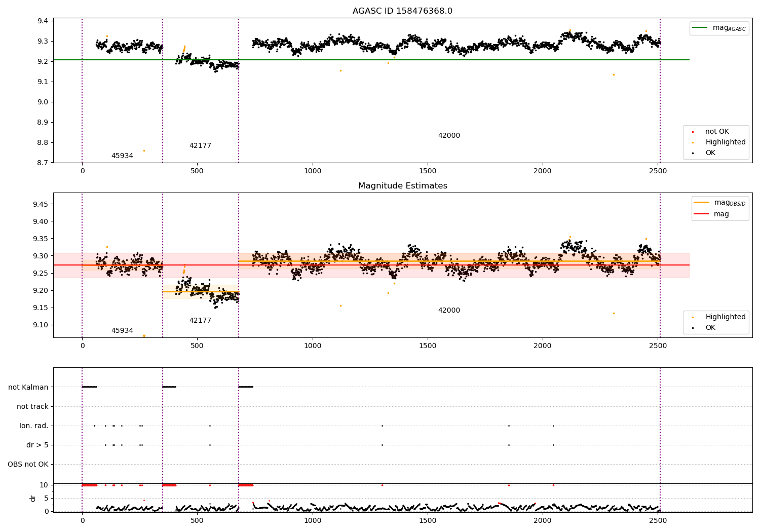Image resolution: width=760 pixels, height=532 pixels.
Task: Click the 'not track' row label
Action: pos(32,406)
